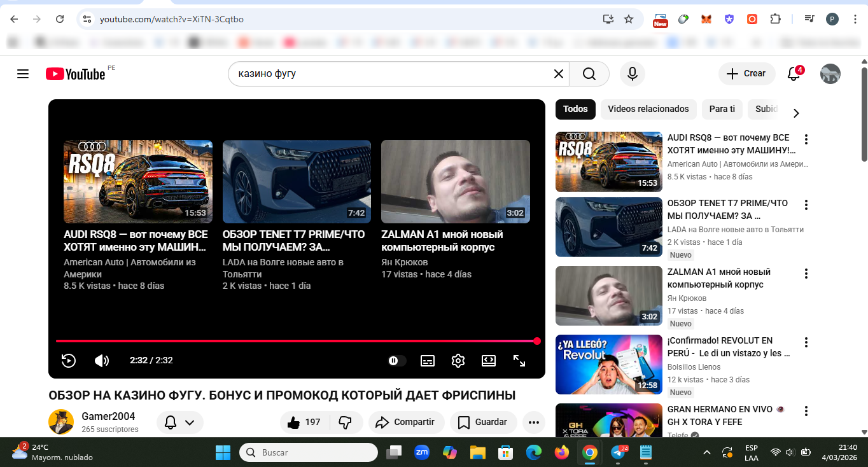Like the video with 197 likes
The image size is (868, 467).
(x=304, y=422)
